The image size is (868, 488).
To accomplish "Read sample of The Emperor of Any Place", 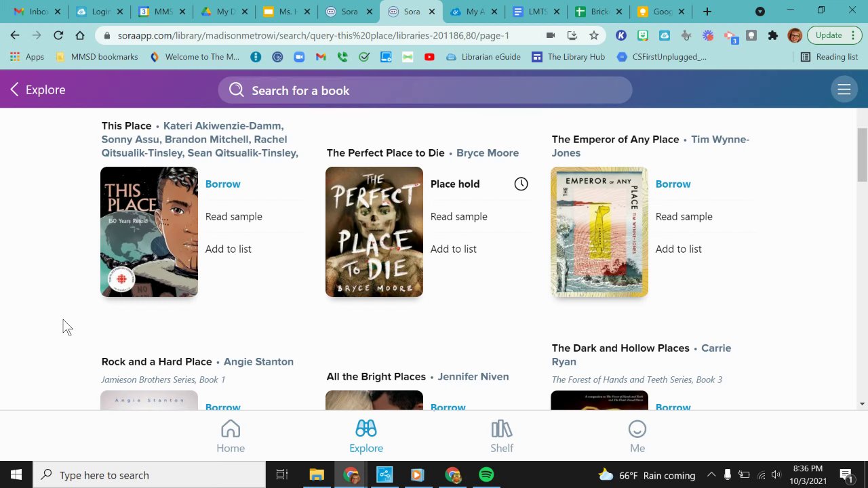I will pos(684,216).
